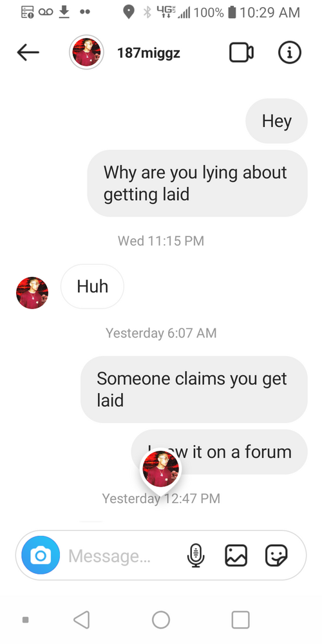
Task: Open the camera from message bar
Action: (41, 555)
